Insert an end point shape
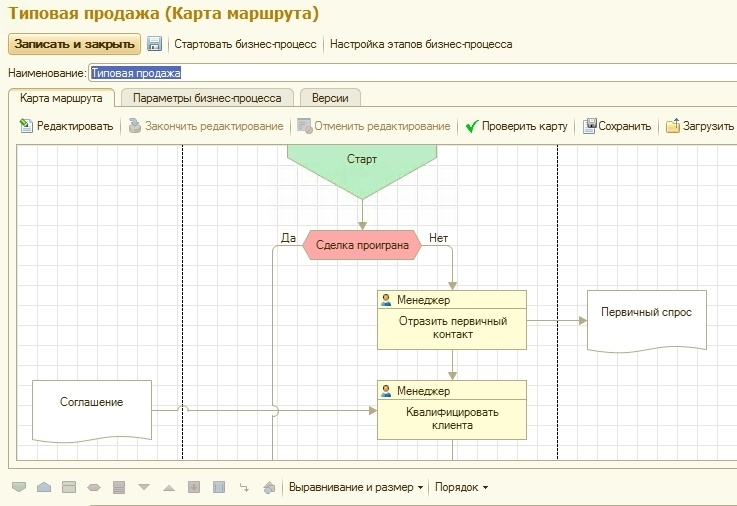The height and width of the screenshot is (506, 737). click(x=44, y=487)
